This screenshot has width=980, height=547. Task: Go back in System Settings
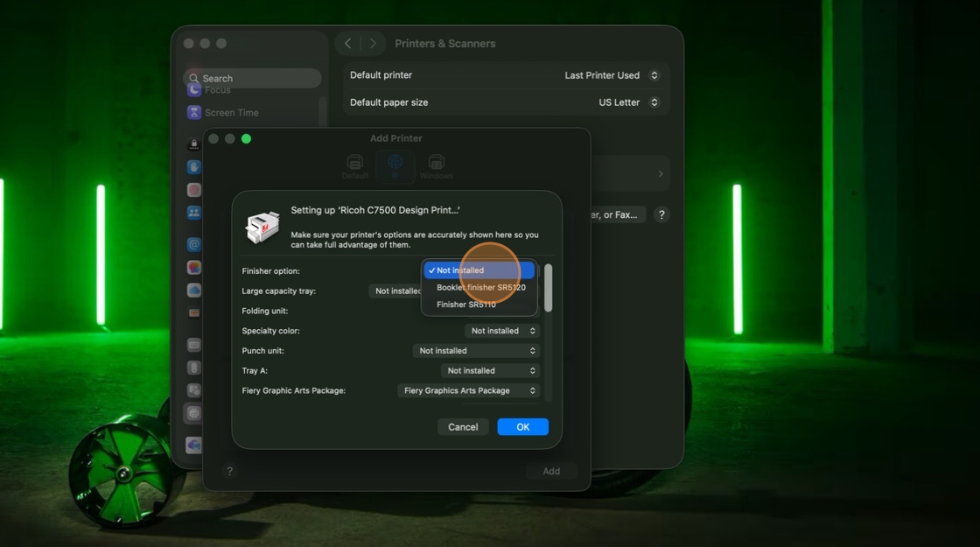click(x=348, y=43)
